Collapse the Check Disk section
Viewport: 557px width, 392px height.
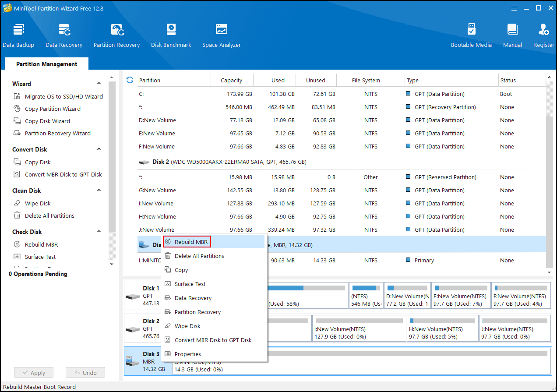[99, 232]
